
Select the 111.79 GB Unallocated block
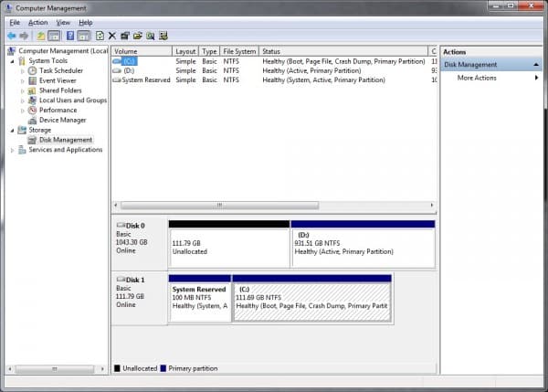click(229, 244)
